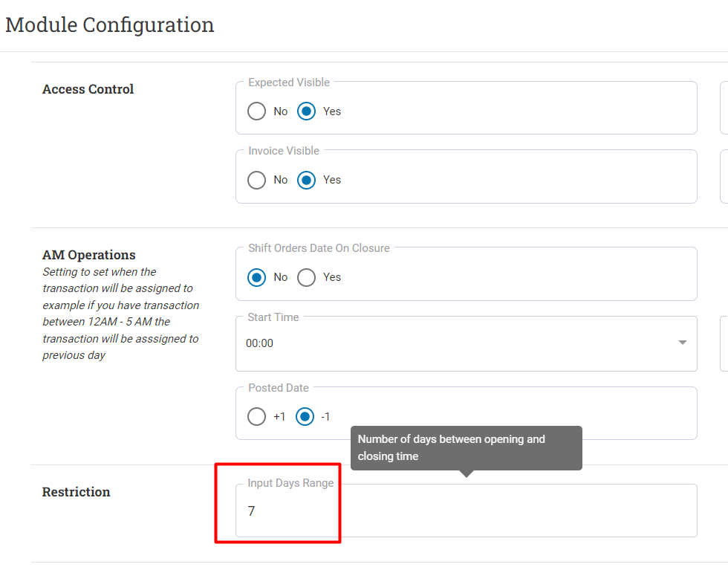Click the AM Operations section heading

88,255
